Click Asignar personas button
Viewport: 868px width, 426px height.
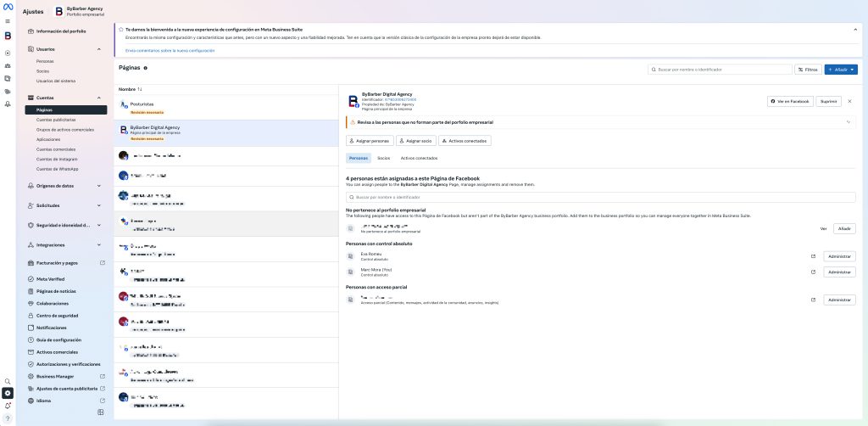pyautogui.click(x=370, y=141)
